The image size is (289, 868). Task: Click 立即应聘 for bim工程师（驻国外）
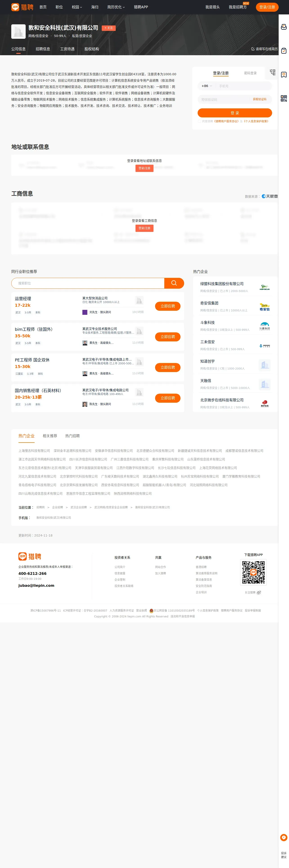click(167, 337)
